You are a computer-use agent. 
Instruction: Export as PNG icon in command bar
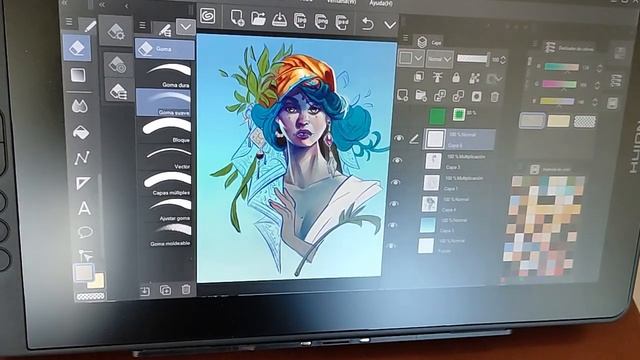(x=321, y=22)
